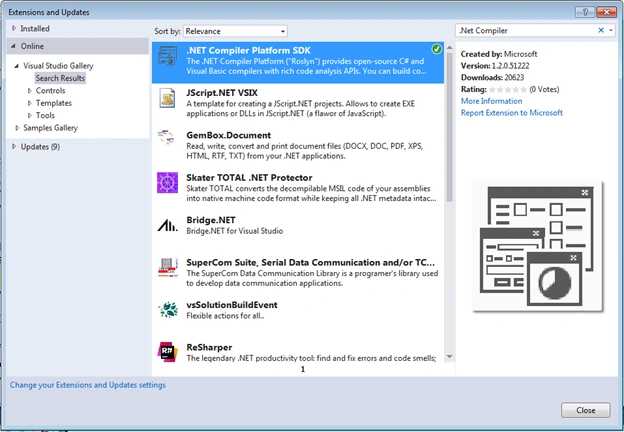Image resolution: width=624 pixels, height=432 pixels.
Task: Close the Extensions and Updates dialog window
Action: pos(606,12)
